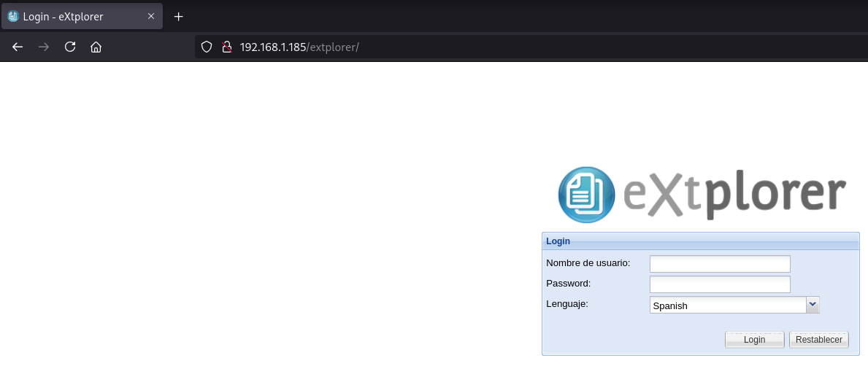Click the eXtplorer wordmark text
Viewport: 868px width, 366px height.
(734, 195)
